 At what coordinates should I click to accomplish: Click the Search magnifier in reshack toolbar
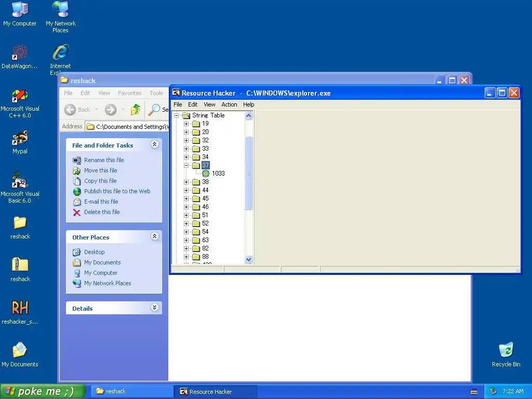154,109
